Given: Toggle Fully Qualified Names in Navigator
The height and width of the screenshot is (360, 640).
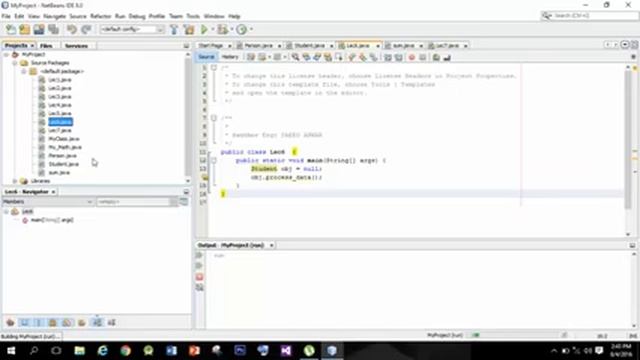Looking at the screenshot, I should tap(82, 322).
